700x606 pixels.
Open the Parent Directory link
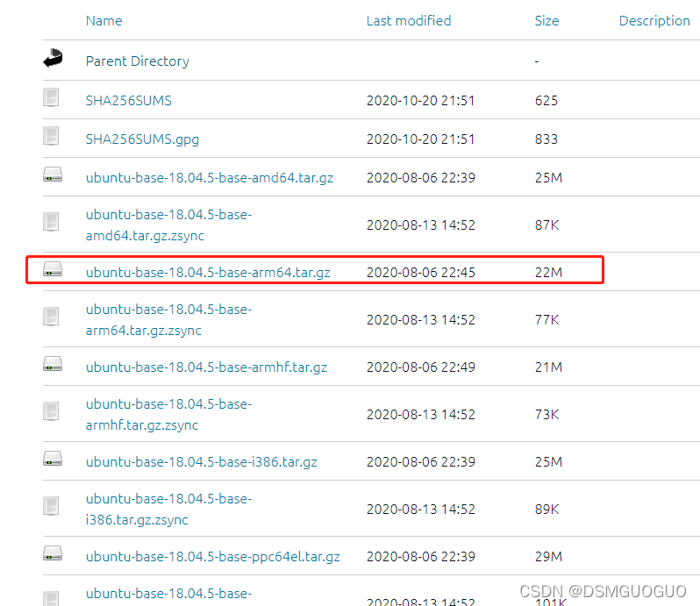pos(138,61)
